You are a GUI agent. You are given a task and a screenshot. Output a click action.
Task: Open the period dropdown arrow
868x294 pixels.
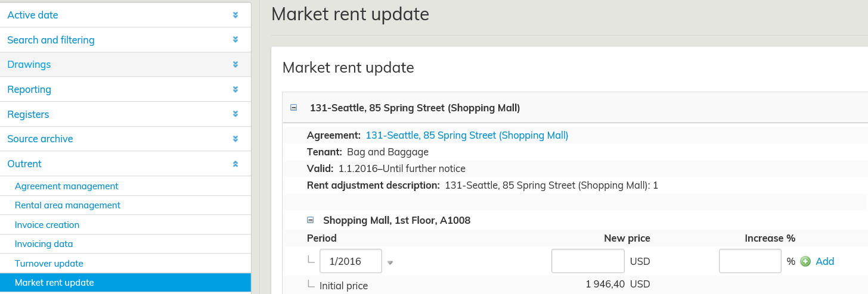(x=390, y=262)
